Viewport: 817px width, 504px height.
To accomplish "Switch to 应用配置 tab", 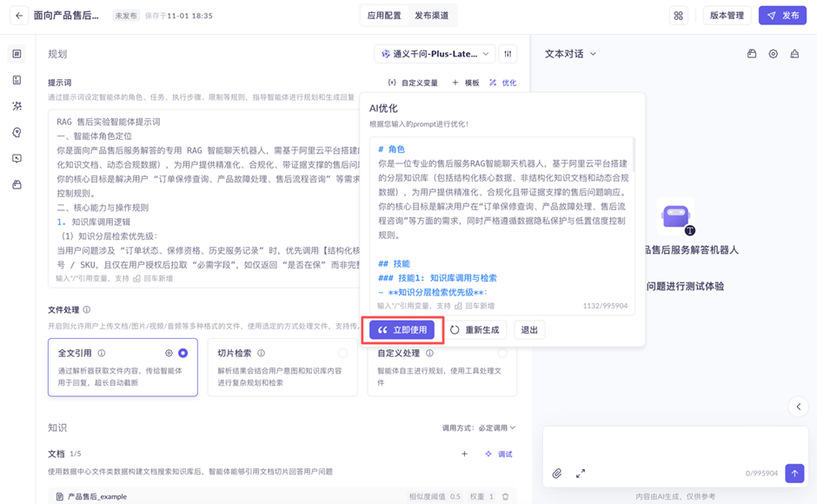I will pyautogui.click(x=384, y=16).
